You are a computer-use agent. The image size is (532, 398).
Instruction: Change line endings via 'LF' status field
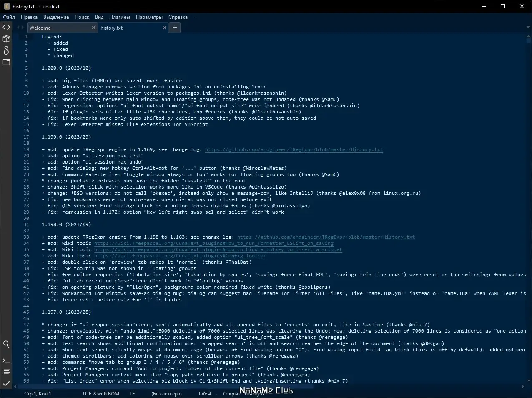(132, 393)
